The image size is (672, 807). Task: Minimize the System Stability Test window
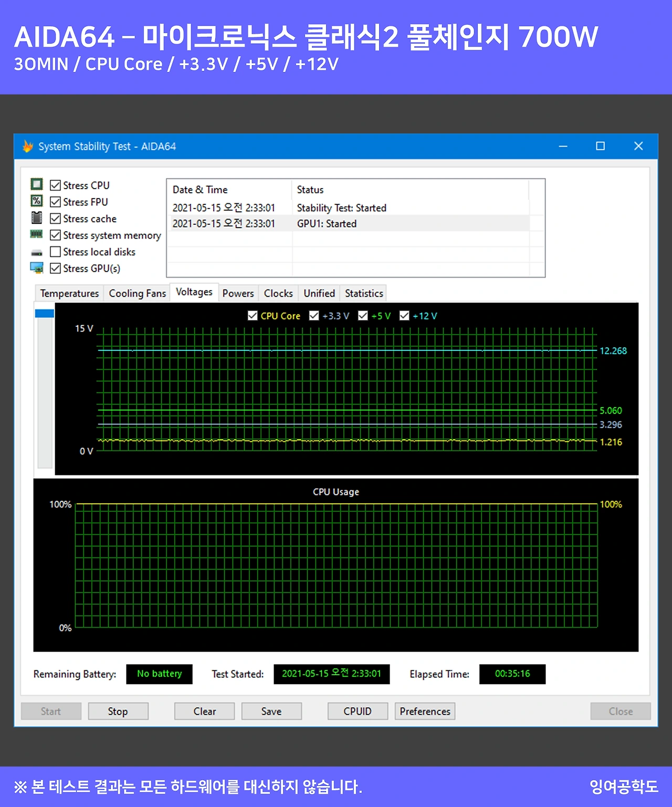pos(563,146)
